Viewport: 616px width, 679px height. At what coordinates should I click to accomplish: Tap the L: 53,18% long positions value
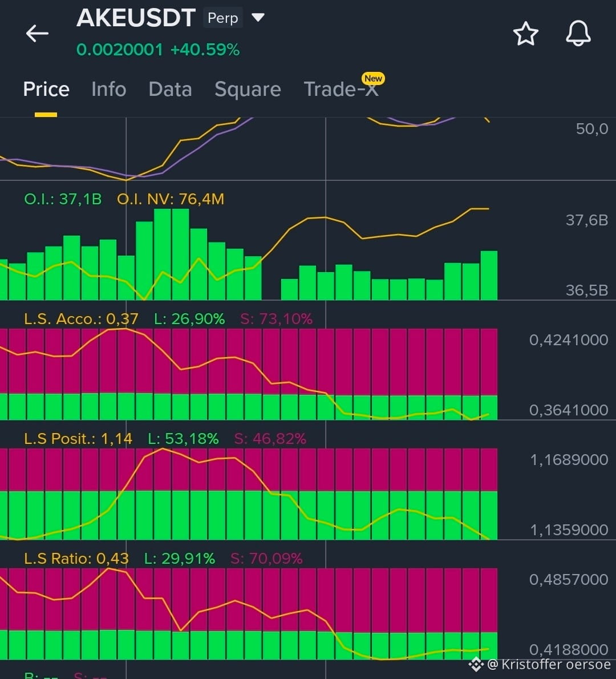(x=183, y=439)
